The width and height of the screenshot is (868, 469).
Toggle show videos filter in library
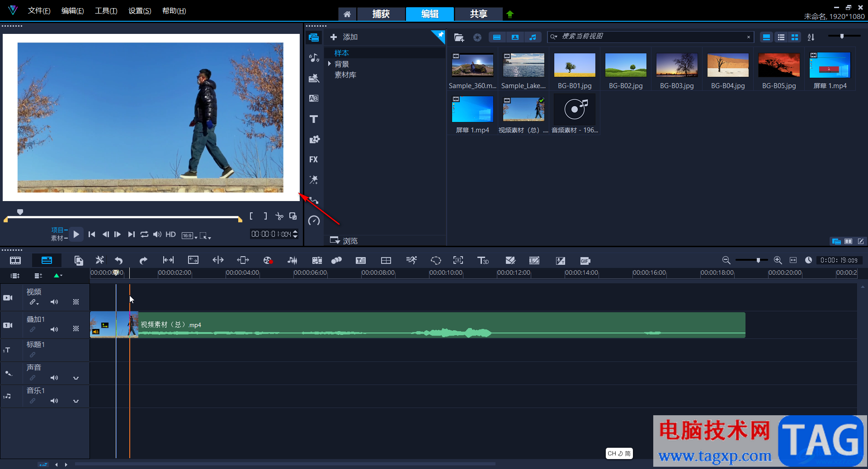pyautogui.click(x=497, y=37)
